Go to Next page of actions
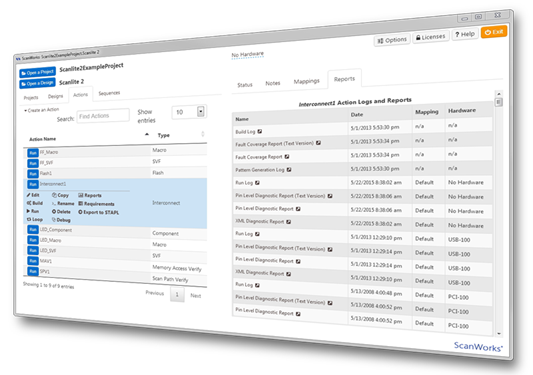The image size is (533, 375). click(195, 295)
